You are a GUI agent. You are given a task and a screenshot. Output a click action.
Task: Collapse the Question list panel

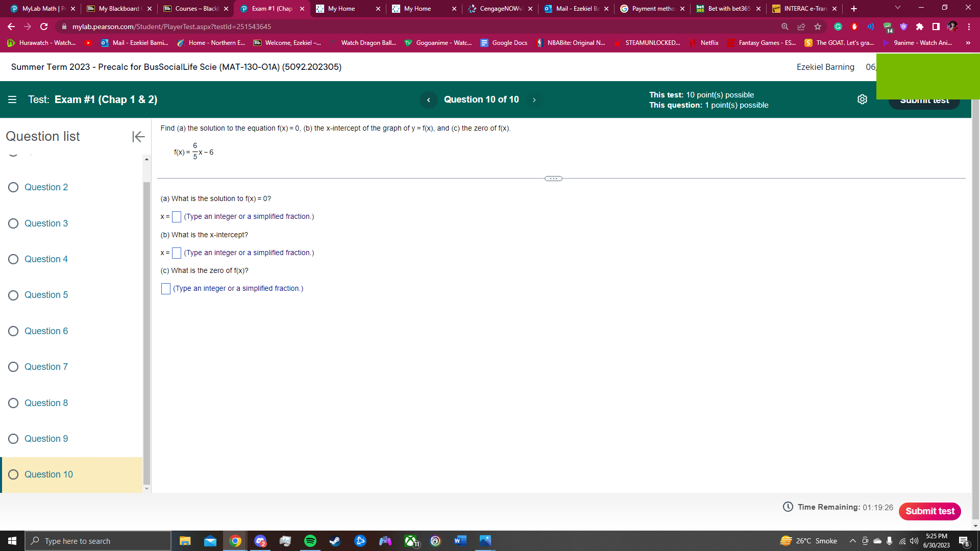(x=138, y=137)
